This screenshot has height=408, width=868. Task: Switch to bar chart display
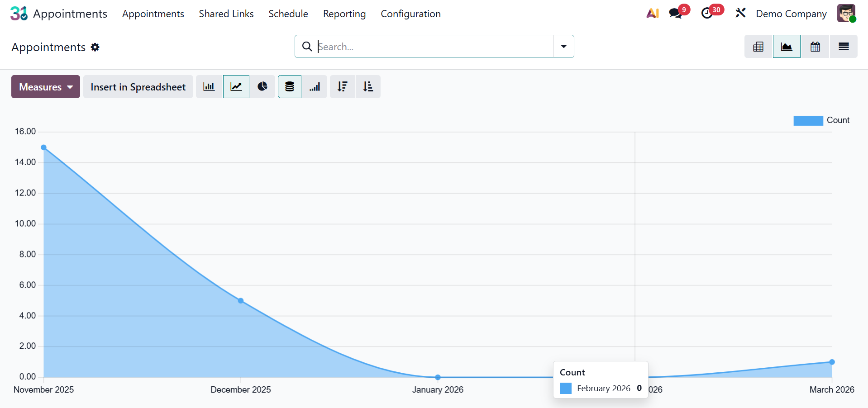pyautogui.click(x=209, y=87)
